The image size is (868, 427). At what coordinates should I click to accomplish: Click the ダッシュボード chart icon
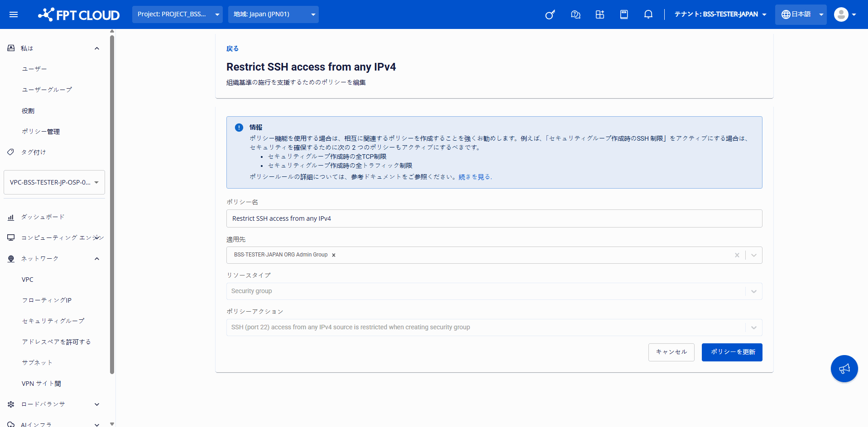click(11, 217)
